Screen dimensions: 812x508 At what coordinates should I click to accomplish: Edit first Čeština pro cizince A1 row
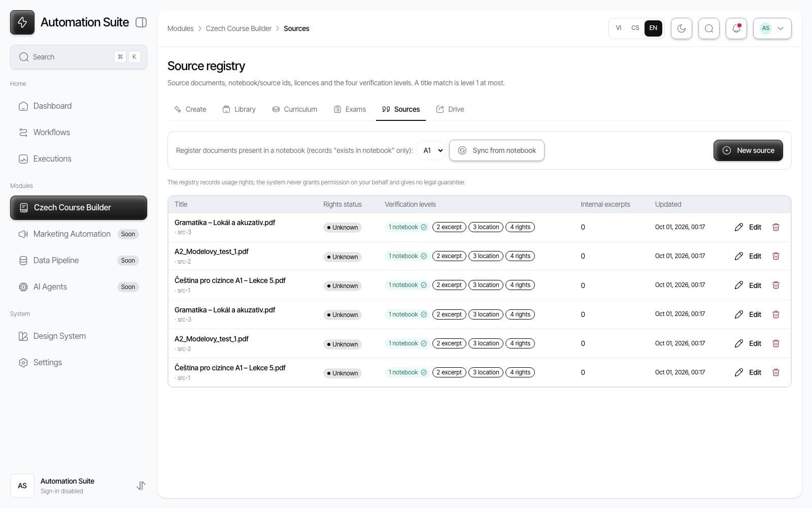pyautogui.click(x=748, y=285)
